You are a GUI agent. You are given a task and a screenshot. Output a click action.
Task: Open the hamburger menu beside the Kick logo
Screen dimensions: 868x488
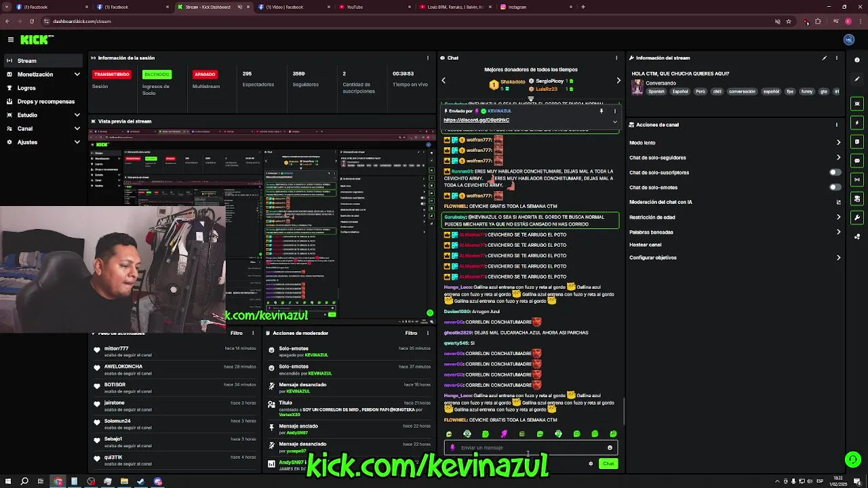11,40
